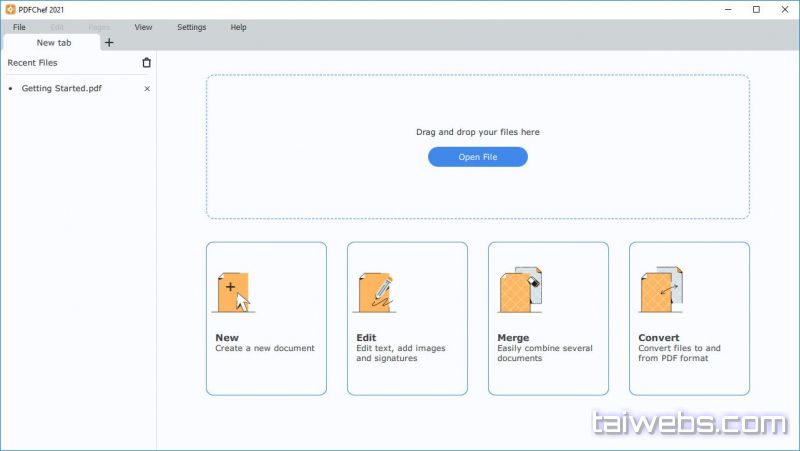The image size is (800, 451).
Task: Clear recent files with the trash icon
Action: (x=147, y=63)
